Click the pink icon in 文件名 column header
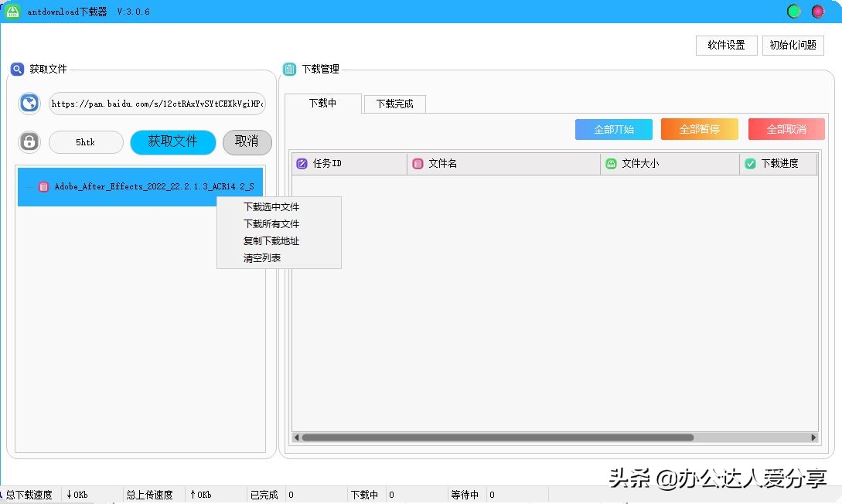842x504 pixels. point(417,163)
